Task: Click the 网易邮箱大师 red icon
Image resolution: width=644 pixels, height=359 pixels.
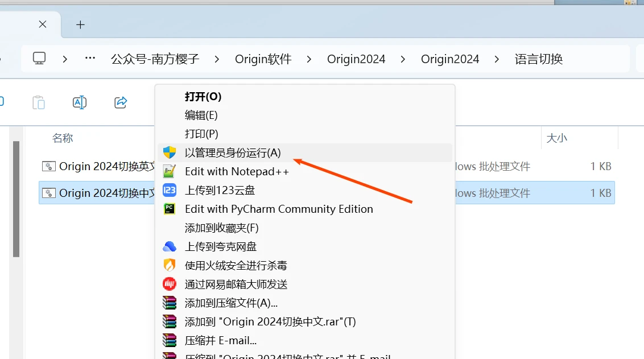Action: pos(170,284)
